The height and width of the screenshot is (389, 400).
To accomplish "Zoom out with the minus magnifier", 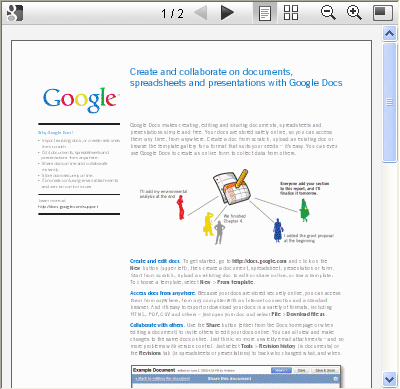I will coord(328,13).
